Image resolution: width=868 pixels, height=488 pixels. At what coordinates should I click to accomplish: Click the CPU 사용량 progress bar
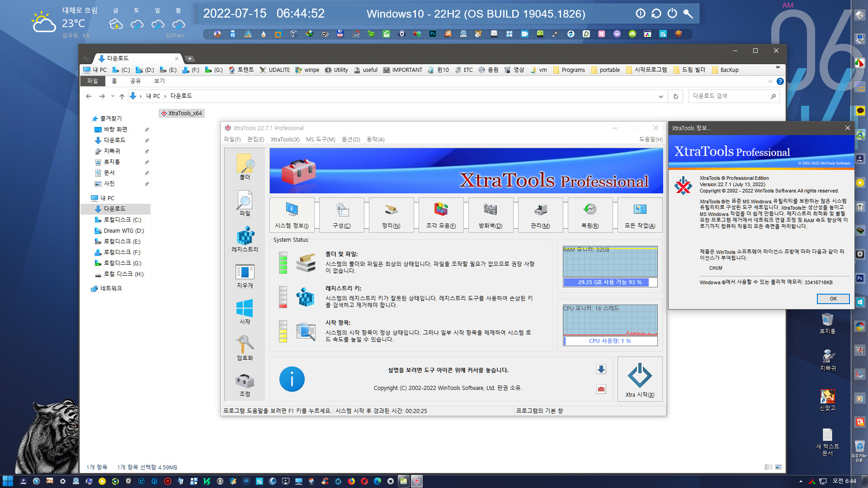pos(610,341)
